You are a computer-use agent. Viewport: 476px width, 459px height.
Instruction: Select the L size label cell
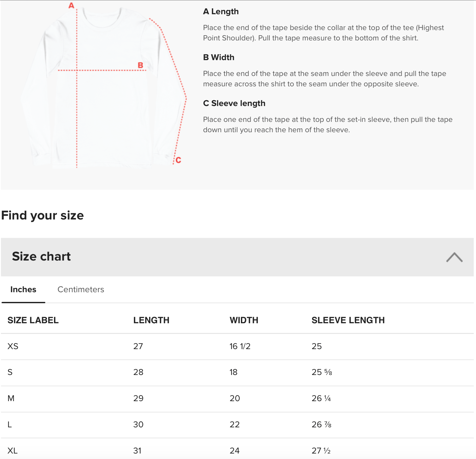(x=10, y=425)
